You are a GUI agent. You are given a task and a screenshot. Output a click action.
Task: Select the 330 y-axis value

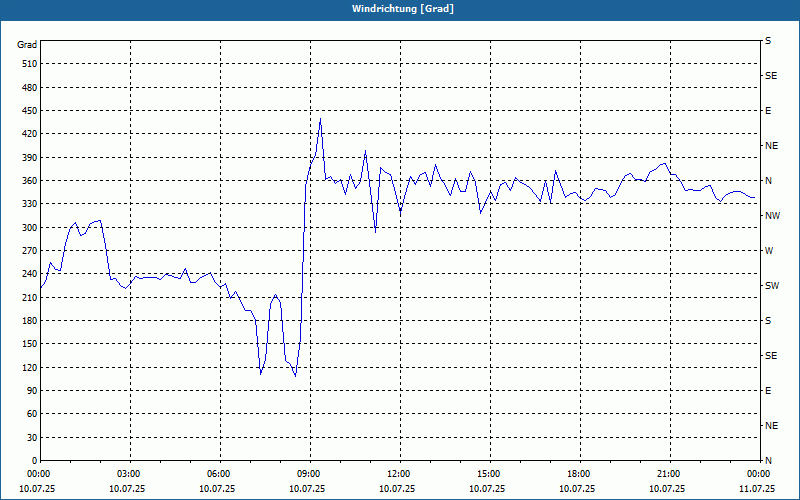(30, 204)
